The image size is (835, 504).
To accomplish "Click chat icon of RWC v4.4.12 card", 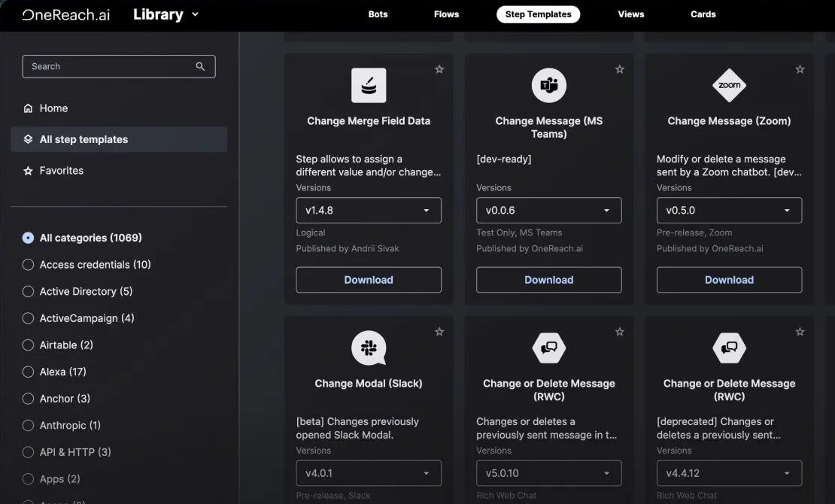I will 730,348.
